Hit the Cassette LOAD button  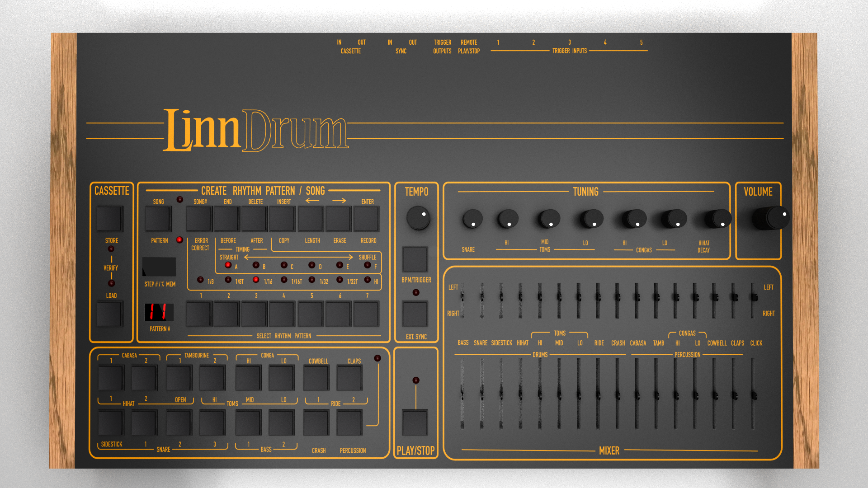point(109,314)
